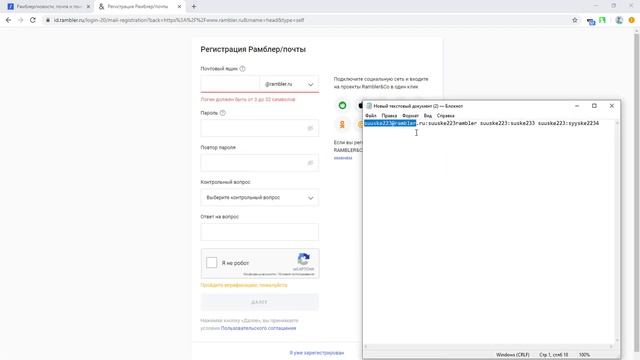640x360 pixels.
Task: Show the Пароль help hint
Action: [222, 113]
